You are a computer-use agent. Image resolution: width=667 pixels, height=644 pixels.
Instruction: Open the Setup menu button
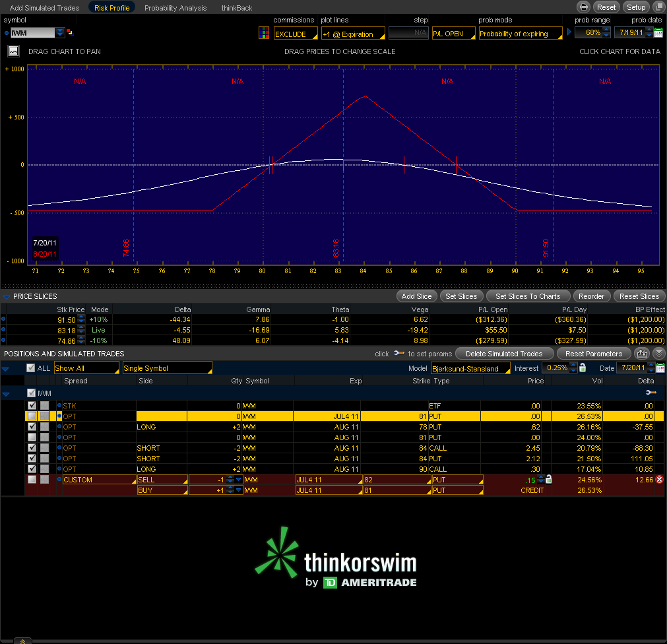pos(636,7)
